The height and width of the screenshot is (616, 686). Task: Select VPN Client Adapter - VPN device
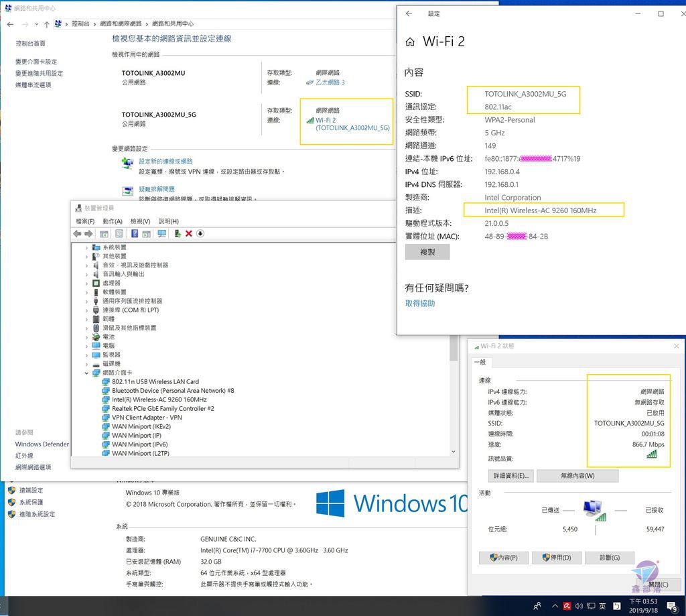pyautogui.click(x=147, y=418)
